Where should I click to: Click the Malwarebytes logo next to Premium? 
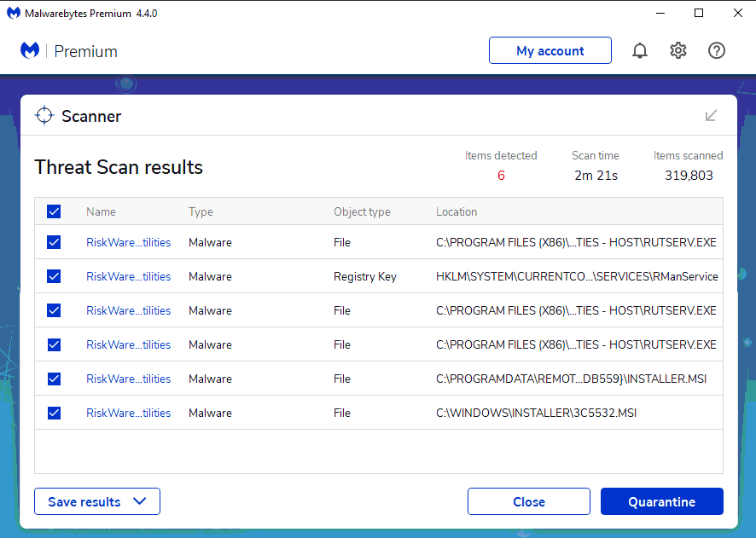coord(29,50)
